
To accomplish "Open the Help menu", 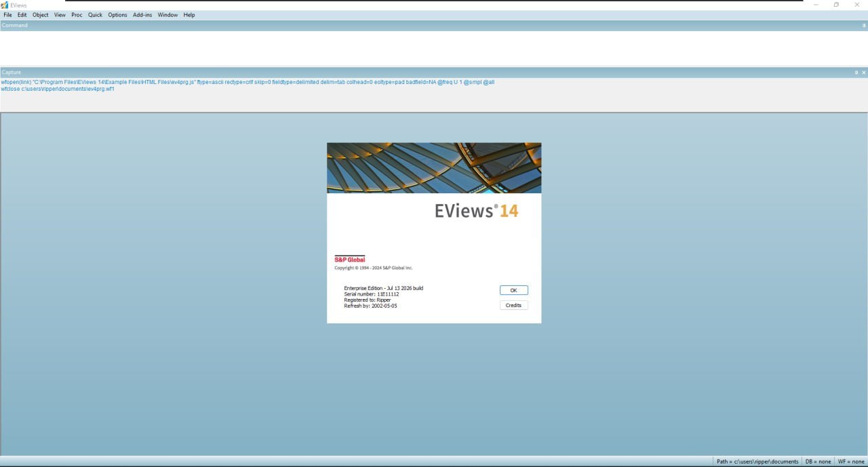I will pyautogui.click(x=189, y=15).
